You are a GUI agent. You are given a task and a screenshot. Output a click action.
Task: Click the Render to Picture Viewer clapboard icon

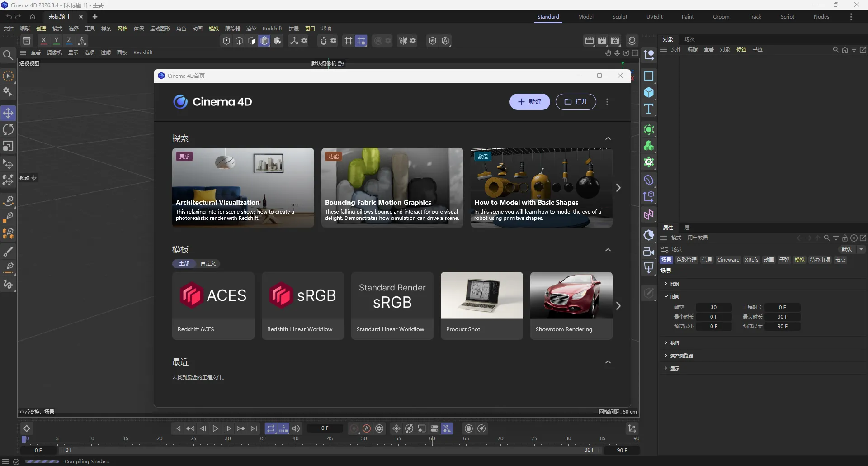602,41
